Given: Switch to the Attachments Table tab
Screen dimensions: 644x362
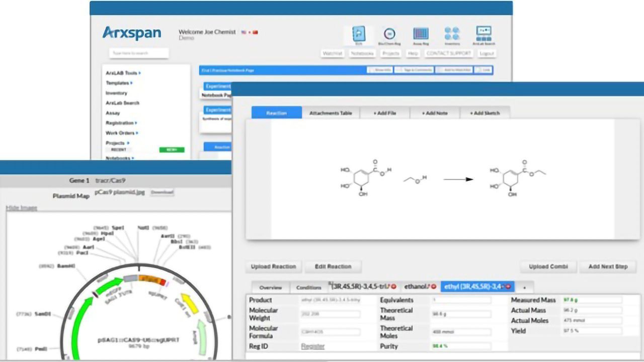Looking at the screenshot, I should (x=331, y=113).
